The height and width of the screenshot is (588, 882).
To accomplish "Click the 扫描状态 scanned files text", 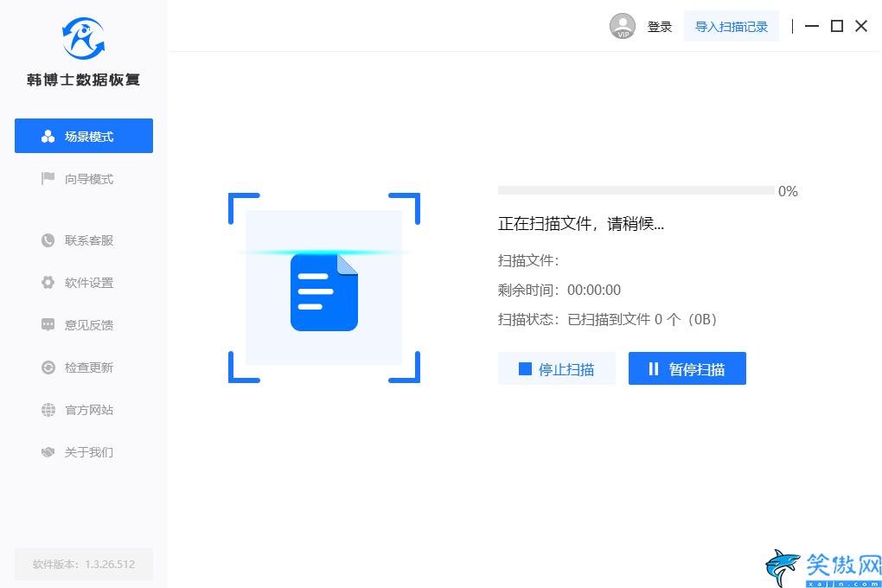I will (x=608, y=320).
